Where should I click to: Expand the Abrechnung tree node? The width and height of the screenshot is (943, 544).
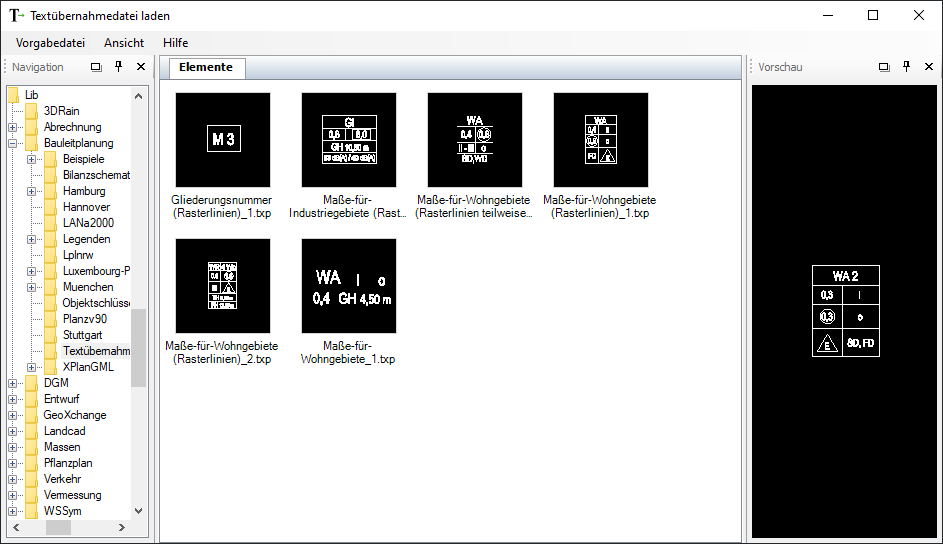coord(13,127)
